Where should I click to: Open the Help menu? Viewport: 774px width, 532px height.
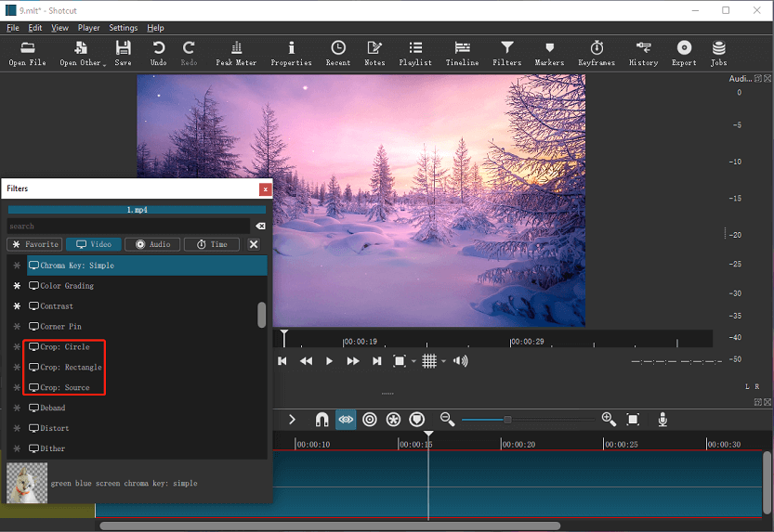tap(155, 28)
